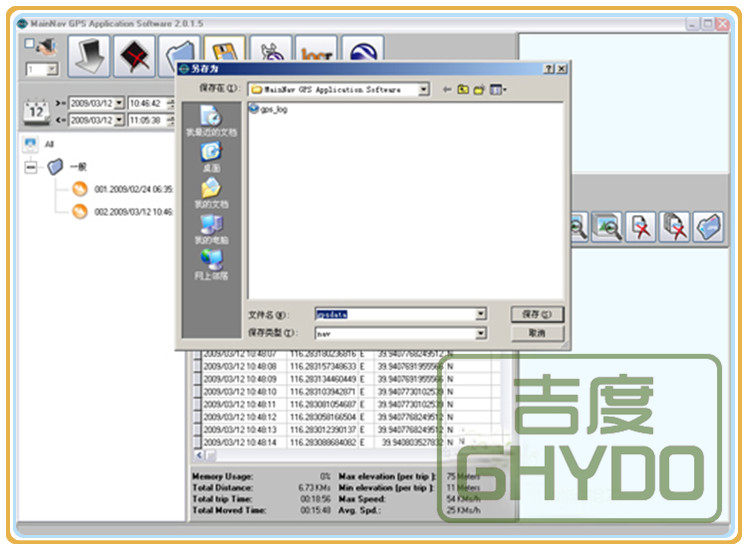The image size is (750, 551).
Task: Click the start time 10:46:42 field
Action: (147, 103)
